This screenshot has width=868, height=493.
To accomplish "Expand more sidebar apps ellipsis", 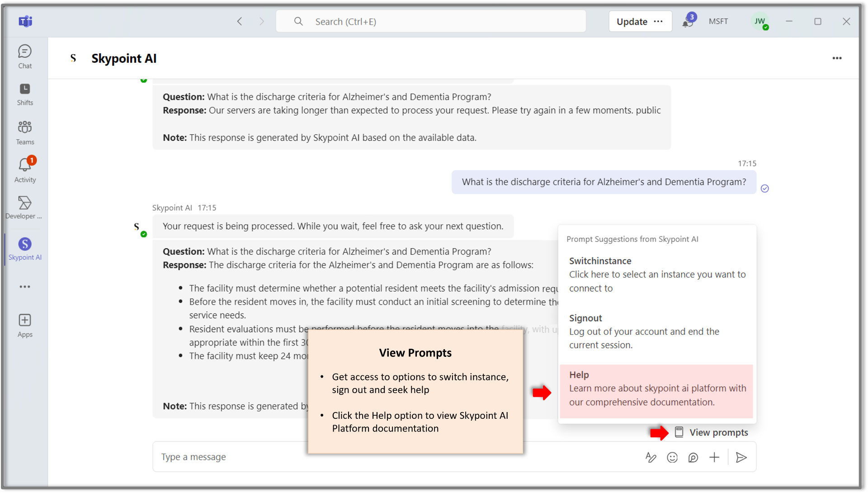I will point(25,287).
